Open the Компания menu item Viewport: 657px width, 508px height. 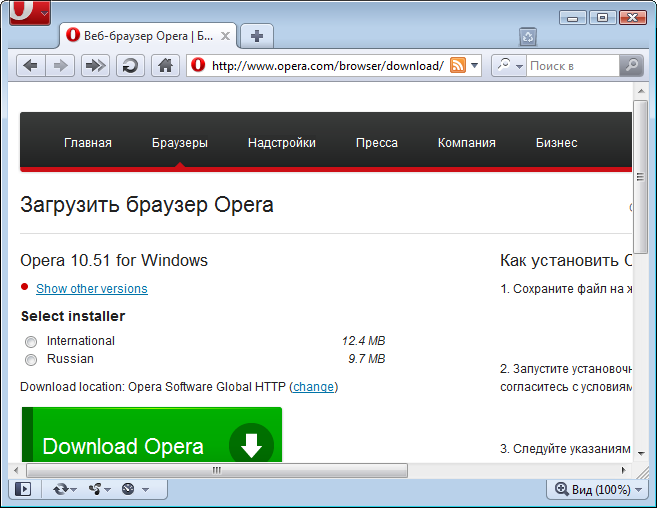click(x=467, y=143)
